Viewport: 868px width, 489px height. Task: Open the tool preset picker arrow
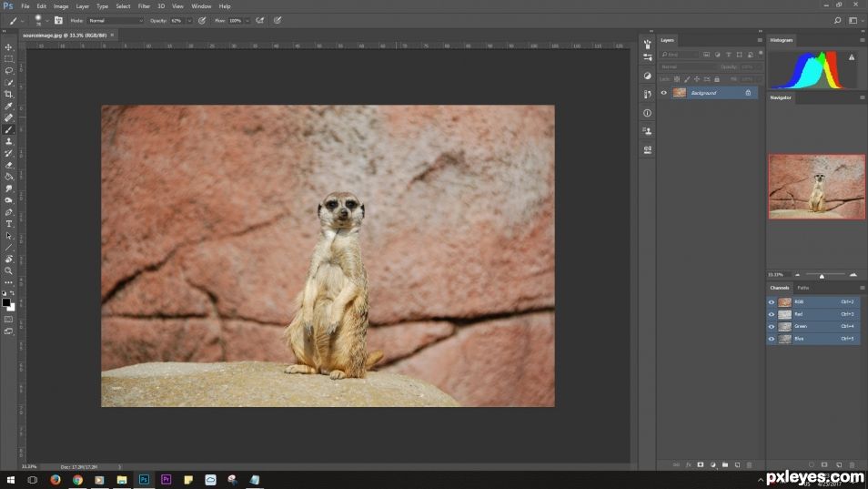click(23, 21)
